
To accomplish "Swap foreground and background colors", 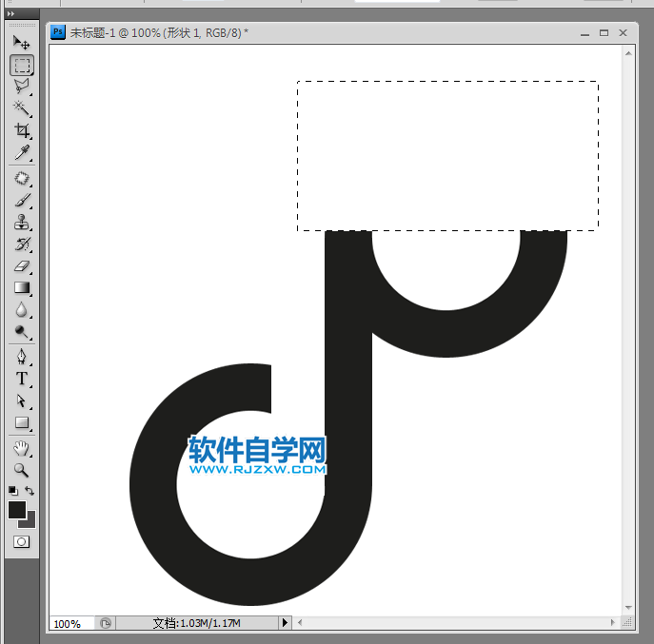I will pos(30,491).
